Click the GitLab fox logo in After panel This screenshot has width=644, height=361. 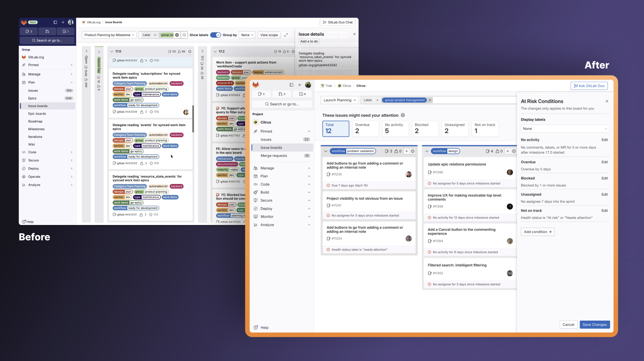click(256, 85)
